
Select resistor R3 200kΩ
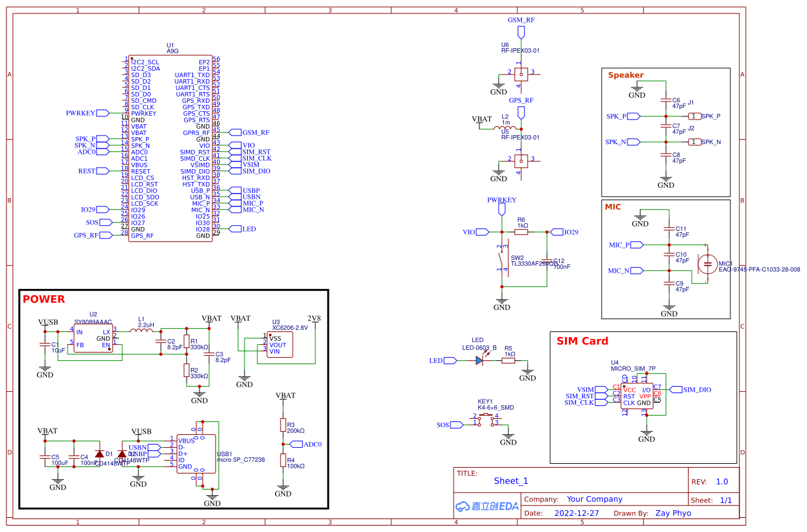click(283, 425)
